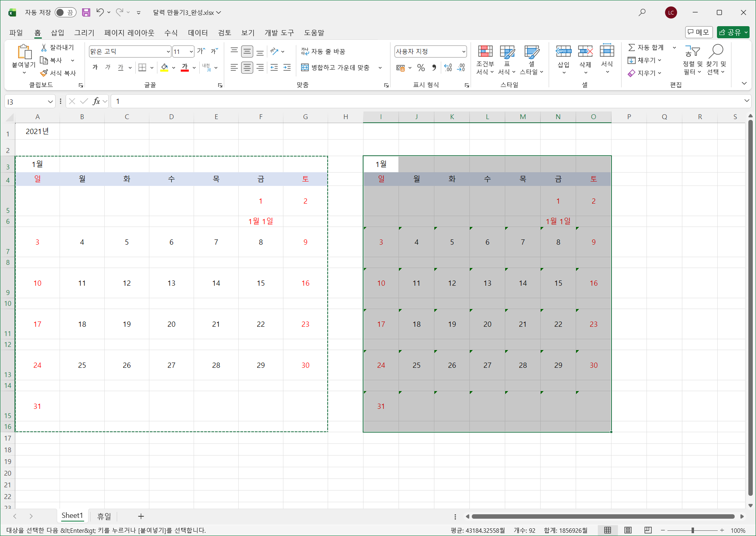The height and width of the screenshot is (536, 756).
Task: Toggle underline formatting
Action: (121, 68)
